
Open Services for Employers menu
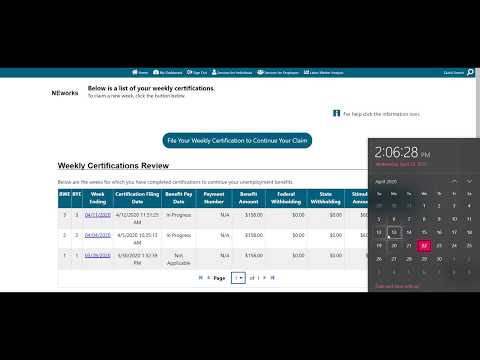point(278,72)
